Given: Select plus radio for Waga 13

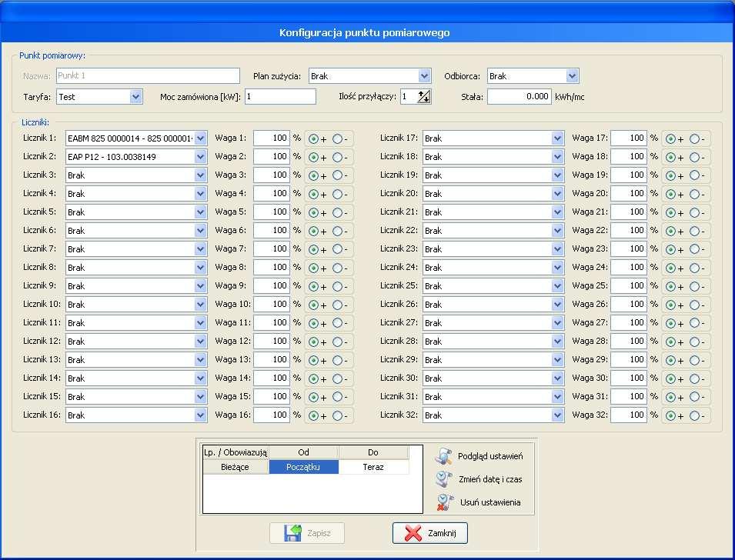Looking at the screenshot, I should click(x=313, y=360).
